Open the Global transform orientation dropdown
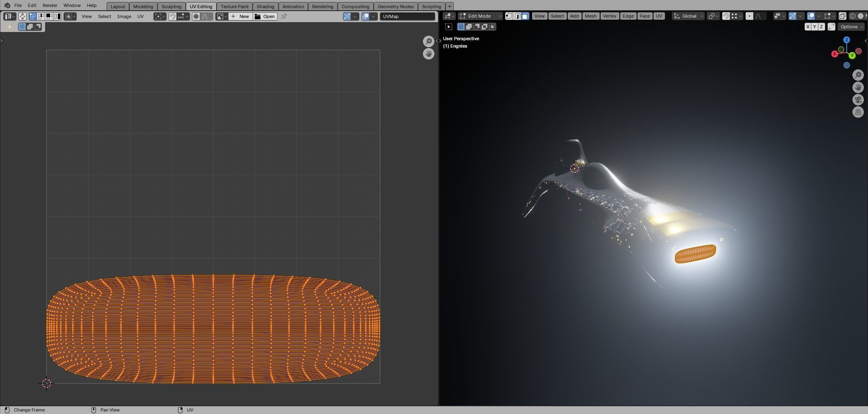Viewport: 868px width, 414px height. [x=688, y=16]
